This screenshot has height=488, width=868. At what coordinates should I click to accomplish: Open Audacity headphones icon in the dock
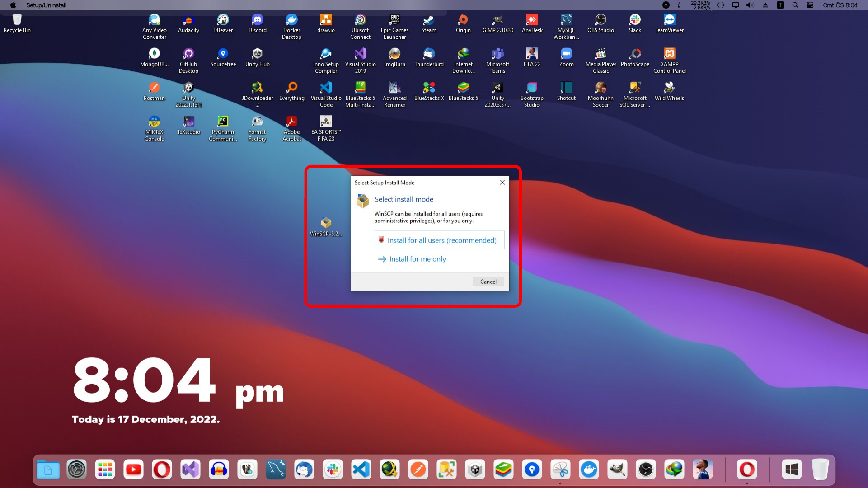tap(219, 470)
